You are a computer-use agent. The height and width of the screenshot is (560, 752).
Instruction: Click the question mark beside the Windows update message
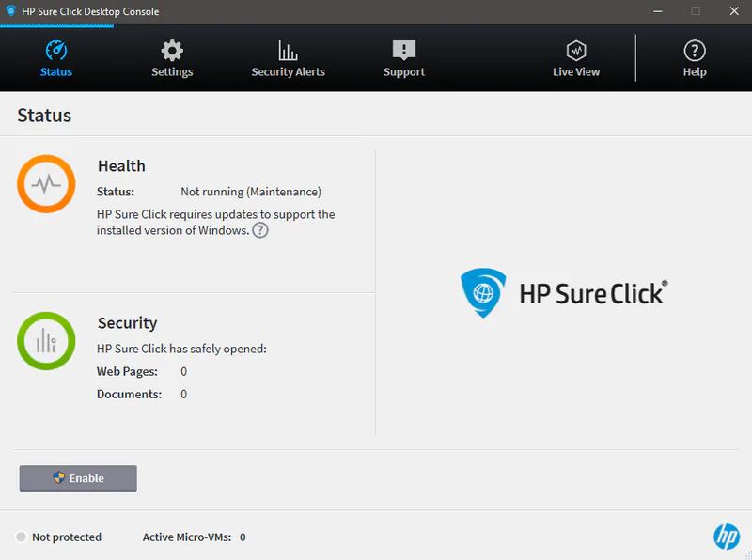pos(260,230)
